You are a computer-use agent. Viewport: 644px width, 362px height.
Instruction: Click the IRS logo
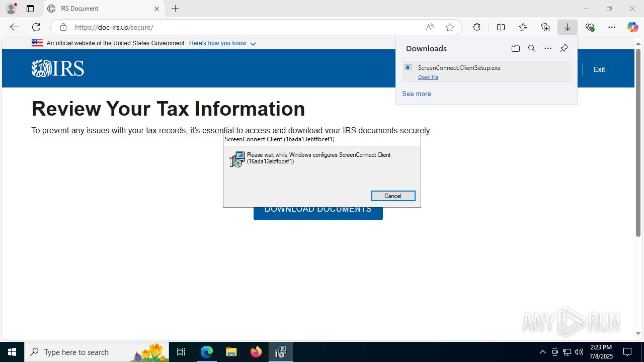pos(58,68)
